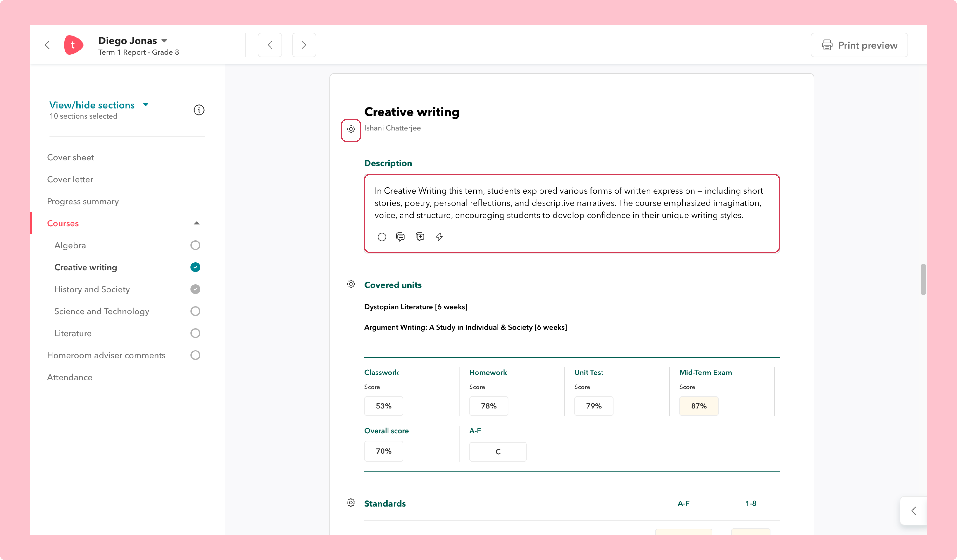Open the sections info icon
Viewport: 957px width, 560px height.
point(199,110)
